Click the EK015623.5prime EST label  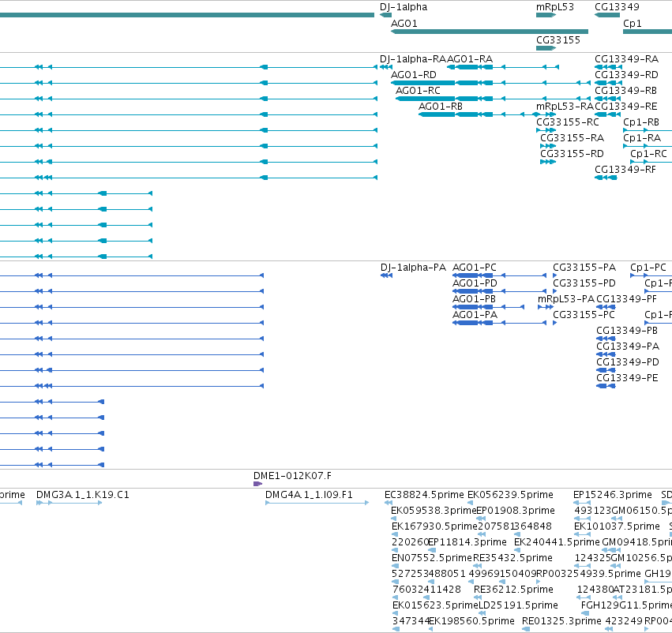click(435, 605)
